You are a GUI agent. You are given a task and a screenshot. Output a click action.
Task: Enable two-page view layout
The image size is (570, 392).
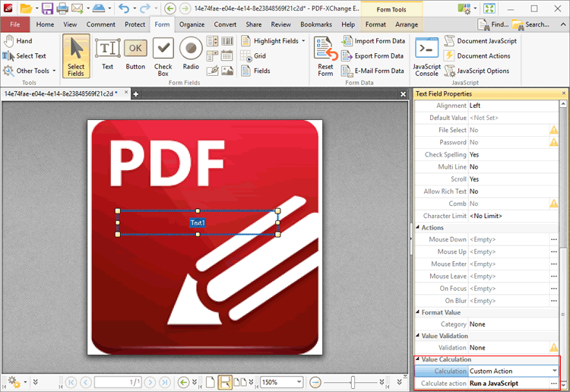pos(239,382)
